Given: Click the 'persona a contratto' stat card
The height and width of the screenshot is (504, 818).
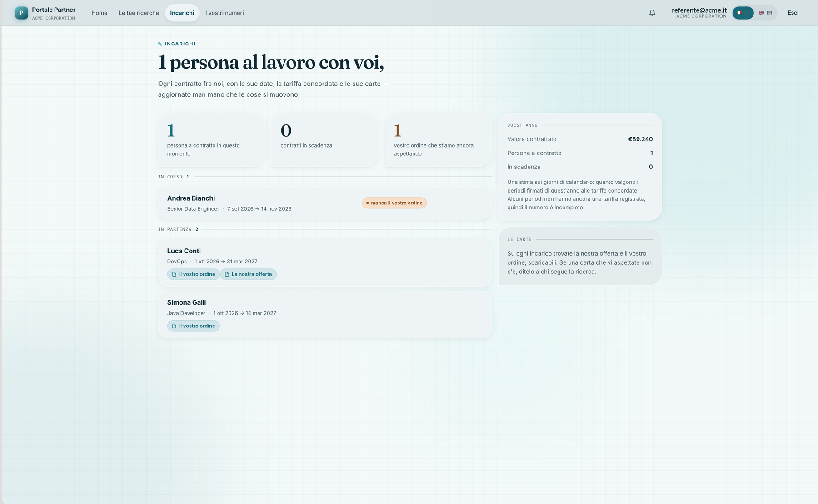Looking at the screenshot, I should pyautogui.click(x=211, y=140).
